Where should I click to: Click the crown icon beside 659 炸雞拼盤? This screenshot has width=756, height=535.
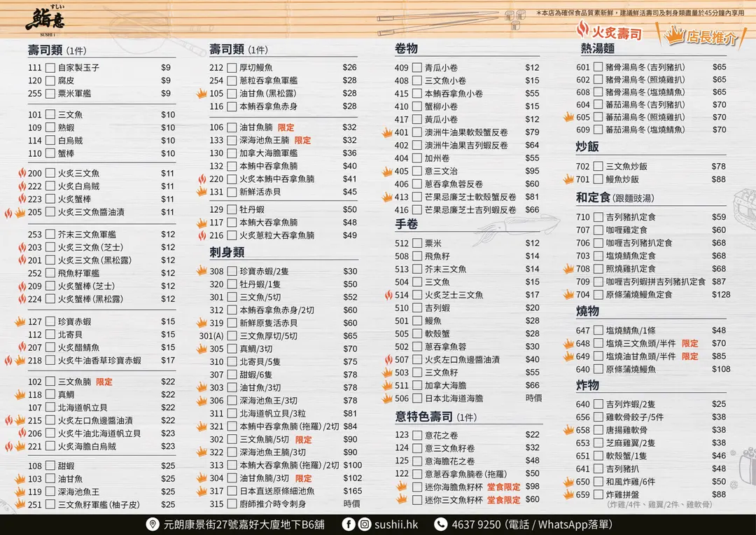pos(568,494)
